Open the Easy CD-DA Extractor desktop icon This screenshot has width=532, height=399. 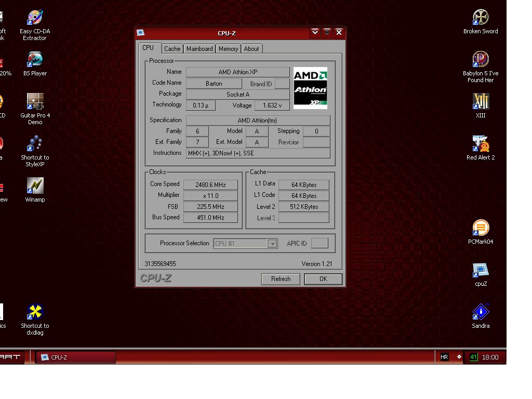35,18
